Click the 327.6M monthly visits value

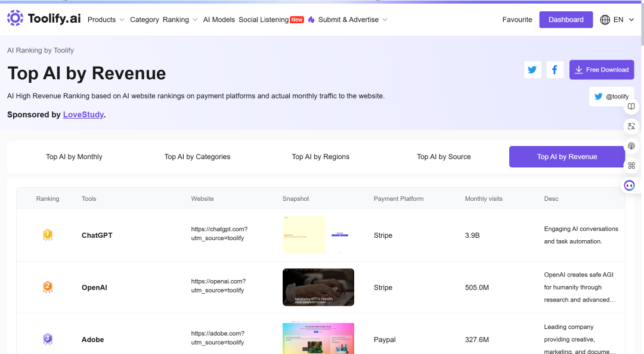click(x=477, y=340)
